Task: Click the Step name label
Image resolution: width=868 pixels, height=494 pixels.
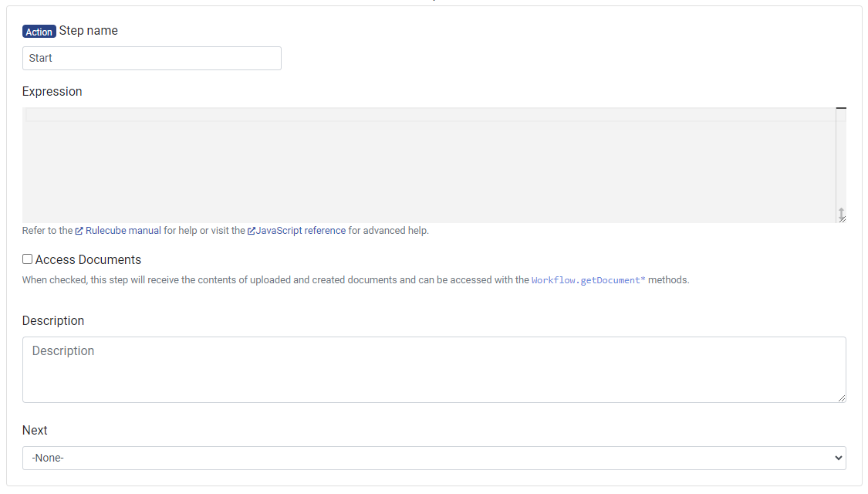Action: click(89, 31)
